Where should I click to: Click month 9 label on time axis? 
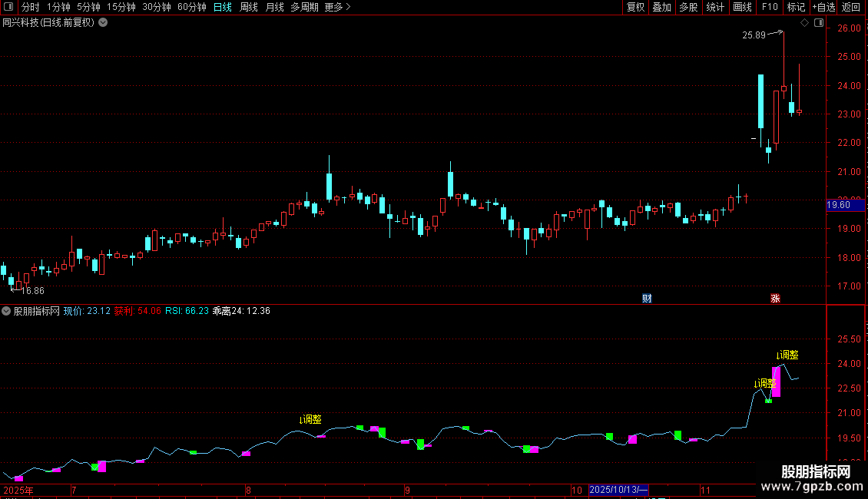coord(407,490)
